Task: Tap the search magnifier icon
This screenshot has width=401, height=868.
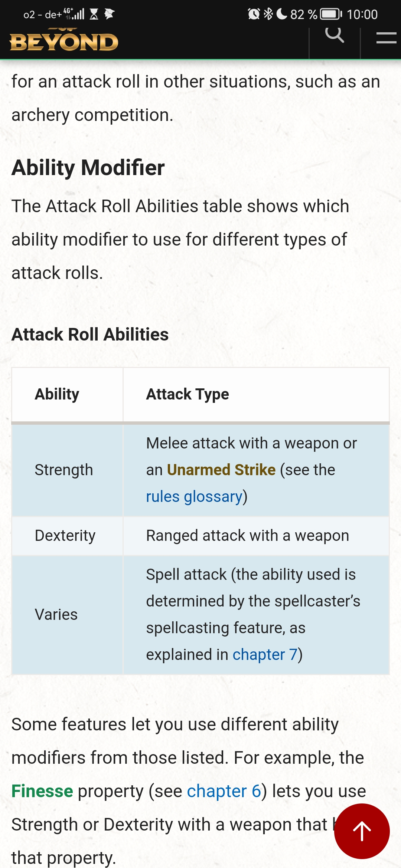Action: [x=334, y=36]
